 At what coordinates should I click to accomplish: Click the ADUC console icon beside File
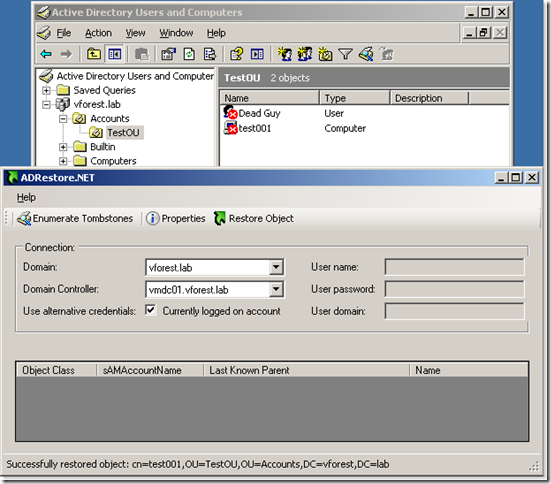[x=44, y=33]
